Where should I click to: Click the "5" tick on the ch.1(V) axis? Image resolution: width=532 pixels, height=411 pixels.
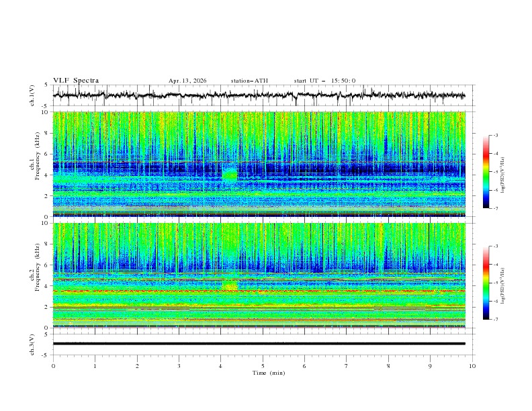pyautogui.click(x=47, y=85)
